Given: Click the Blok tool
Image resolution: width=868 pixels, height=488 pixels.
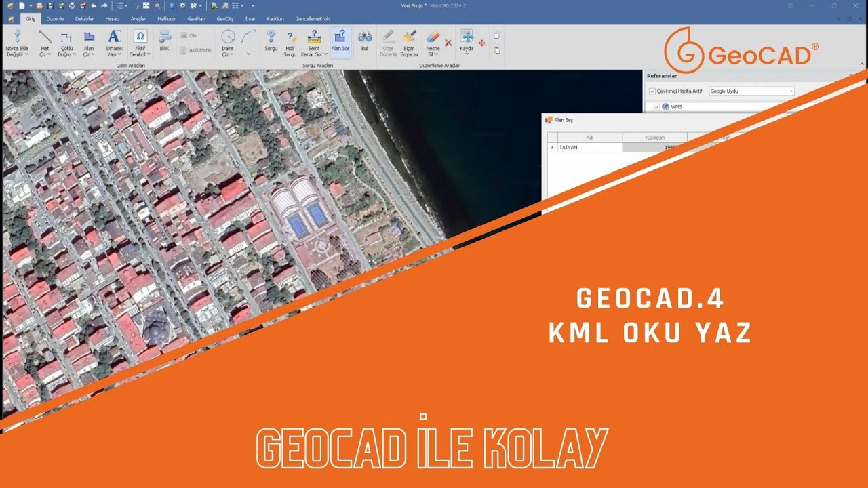Looking at the screenshot, I should 164,39.
